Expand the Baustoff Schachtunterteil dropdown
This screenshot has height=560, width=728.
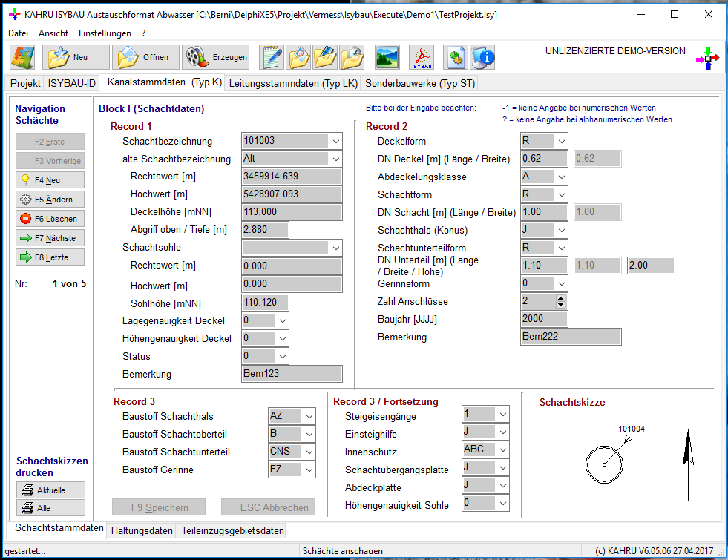(x=309, y=452)
